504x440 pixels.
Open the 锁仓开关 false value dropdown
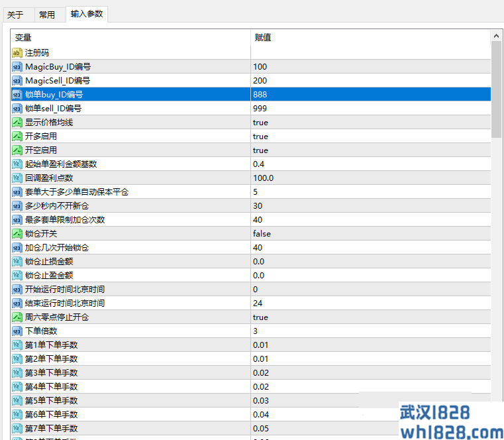(262, 233)
